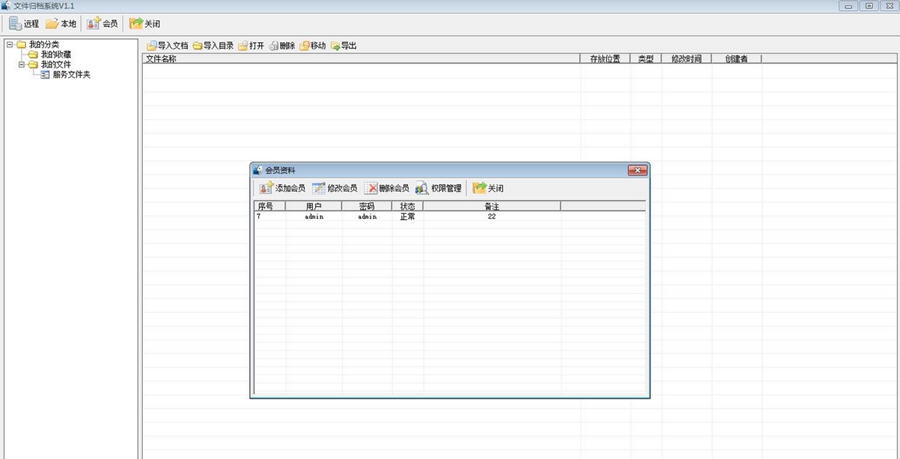Open 权限管理 permission management
Image resolution: width=900 pixels, height=459 pixels.
pyautogui.click(x=439, y=188)
